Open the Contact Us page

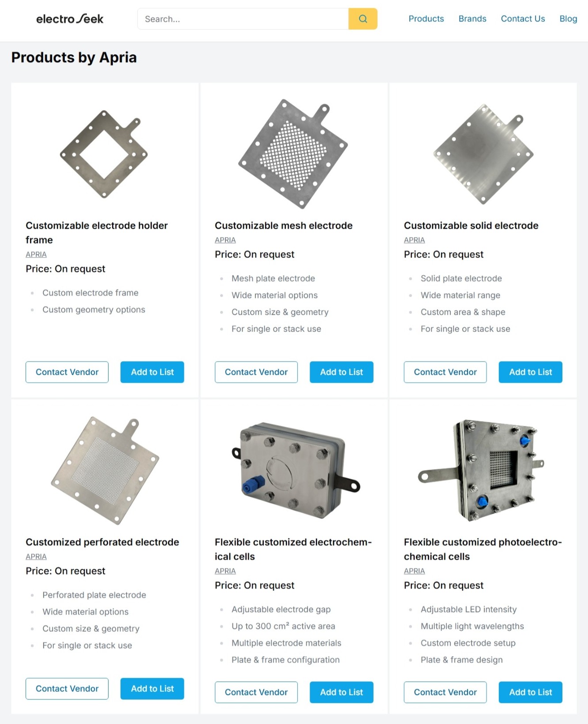coord(523,19)
